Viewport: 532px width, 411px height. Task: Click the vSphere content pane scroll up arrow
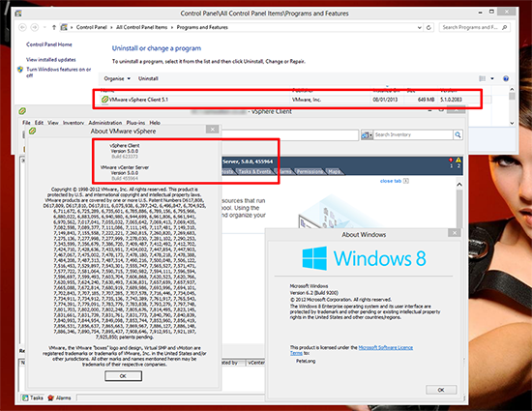click(x=459, y=185)
